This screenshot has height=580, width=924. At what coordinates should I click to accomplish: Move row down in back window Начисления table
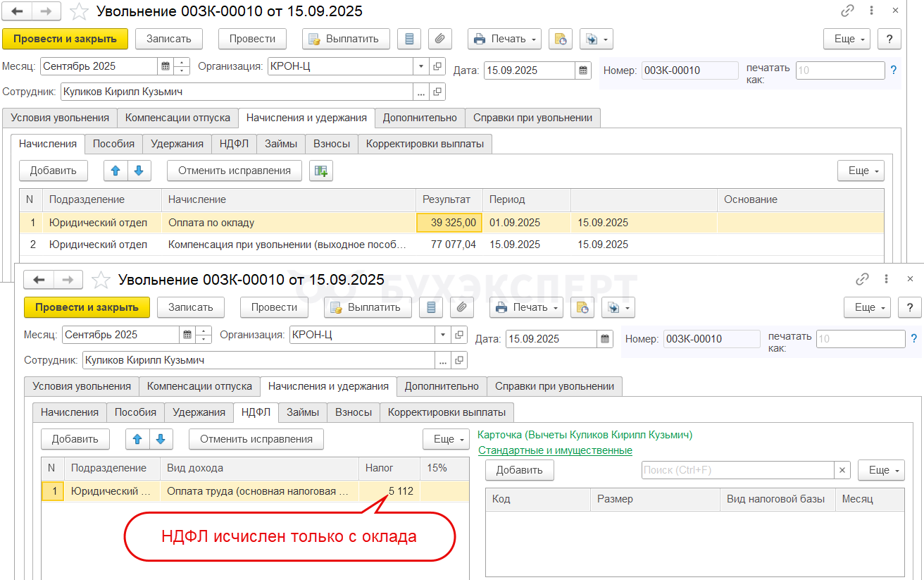[x=139, y=171]
